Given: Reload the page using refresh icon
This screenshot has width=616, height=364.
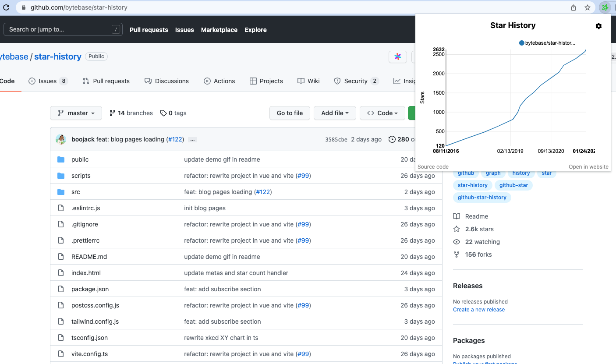Looking at the screenshot, I should [6, 7].
